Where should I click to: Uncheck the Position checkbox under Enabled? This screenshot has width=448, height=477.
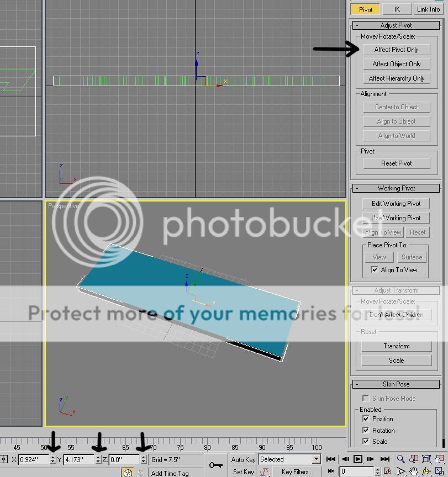point(366,419)
